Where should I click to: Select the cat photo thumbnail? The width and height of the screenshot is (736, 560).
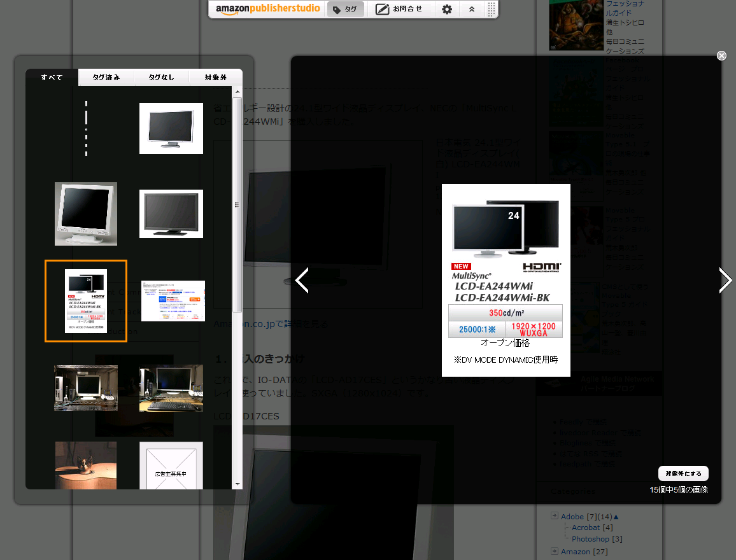click(x=86, y=465)
